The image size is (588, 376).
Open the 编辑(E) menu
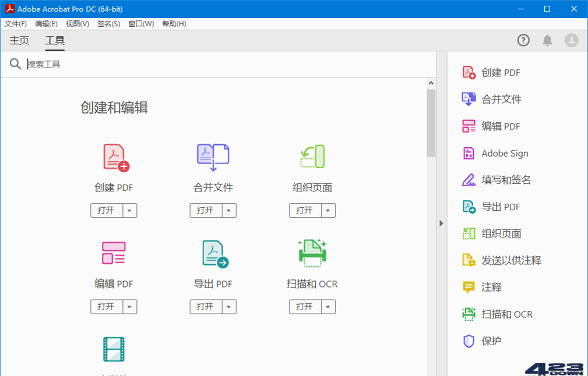(46, 24)
